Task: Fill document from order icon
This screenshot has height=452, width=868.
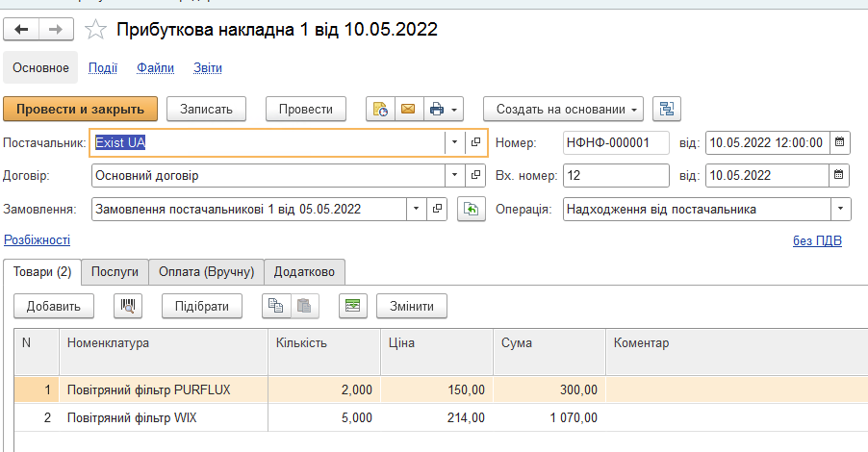Action: pyautogui.click(x=472, y=209)
